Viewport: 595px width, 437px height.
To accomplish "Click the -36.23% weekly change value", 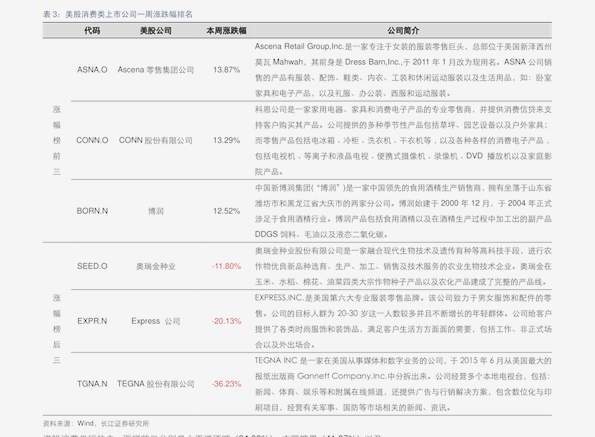I will pos(227,384).
